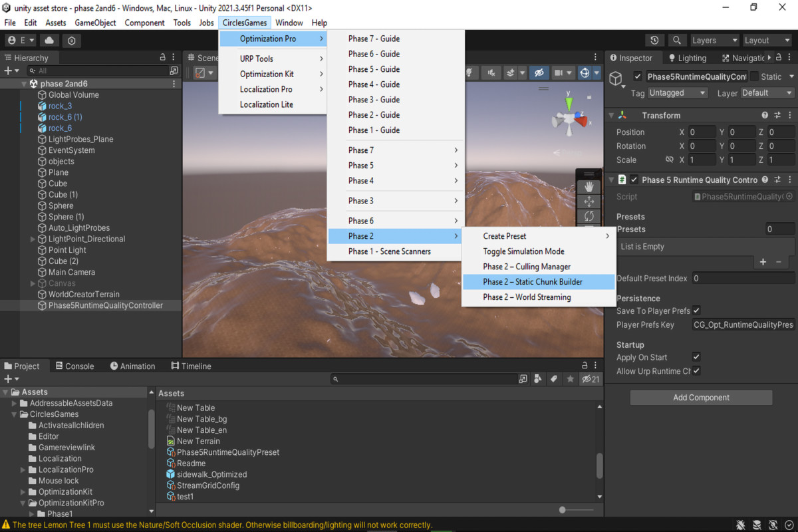Select the Rotate tool in scene
The height and width of the screenshot is (532, 798).
point(589,216)
